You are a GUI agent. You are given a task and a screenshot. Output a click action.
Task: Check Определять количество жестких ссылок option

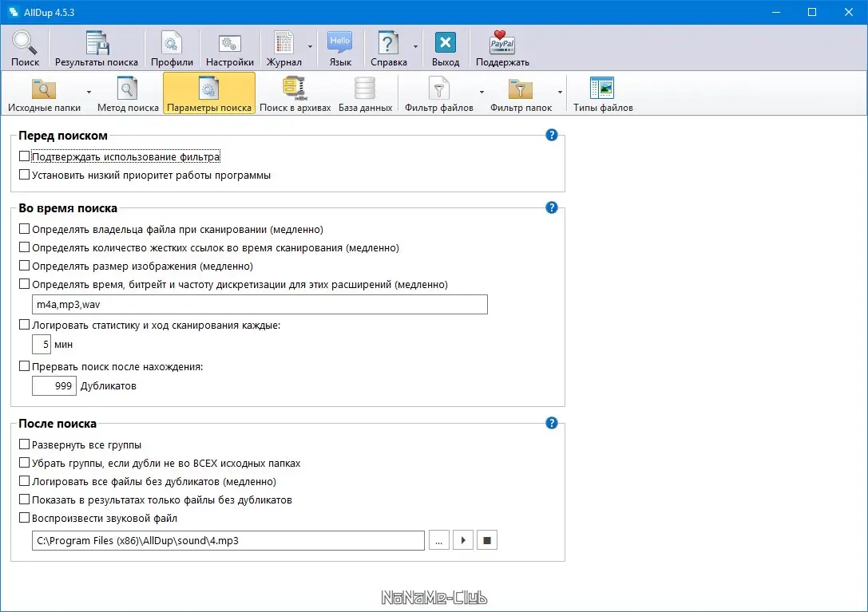click(x=25, y=247)
